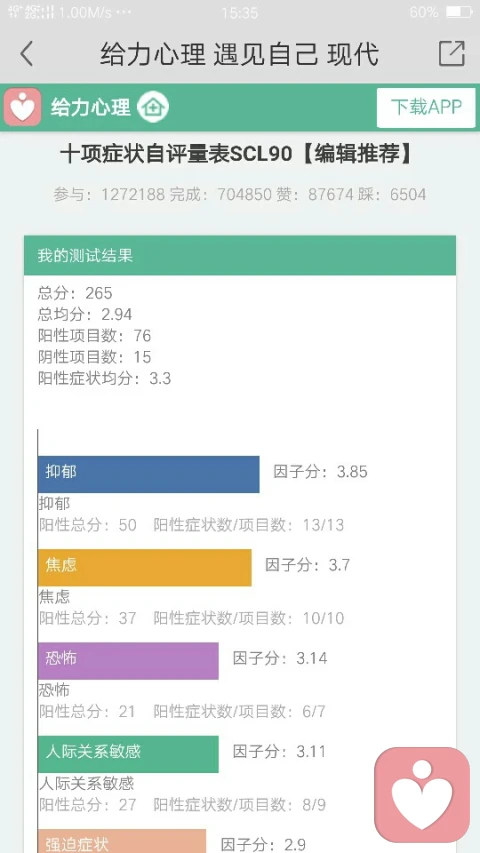Tap the 我的测试结果 section header

(x=240, y=255)
